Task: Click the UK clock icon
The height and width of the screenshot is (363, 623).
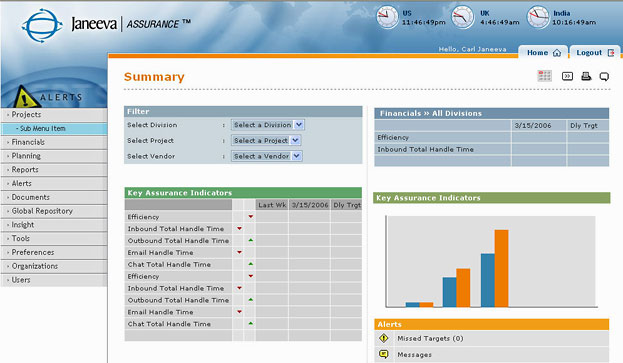Action: pos(462,17)
